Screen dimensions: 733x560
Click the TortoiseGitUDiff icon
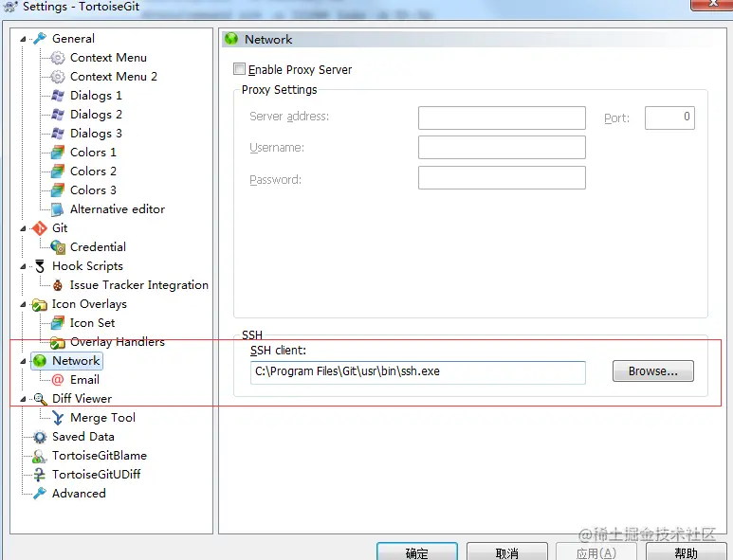tap(40, 475)
